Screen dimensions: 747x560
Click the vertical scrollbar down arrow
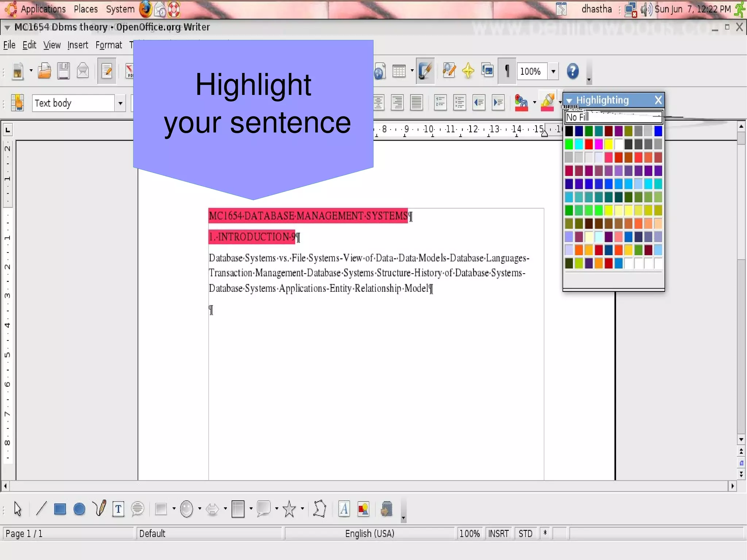click(741, 439)
